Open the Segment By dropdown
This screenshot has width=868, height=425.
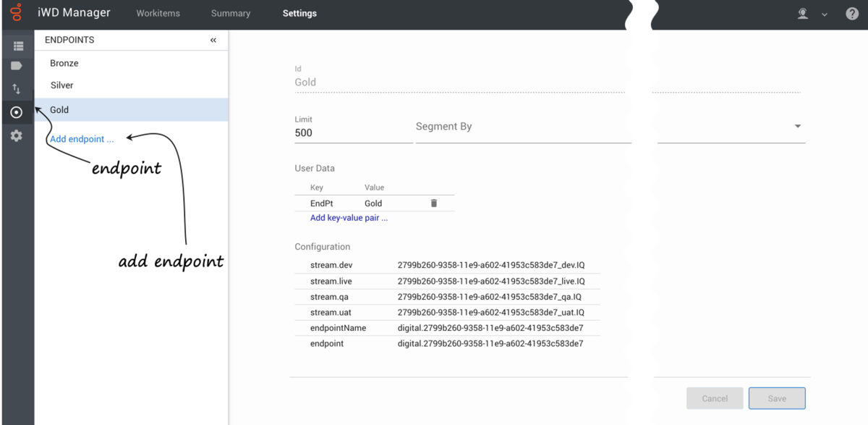coord(797,127)
